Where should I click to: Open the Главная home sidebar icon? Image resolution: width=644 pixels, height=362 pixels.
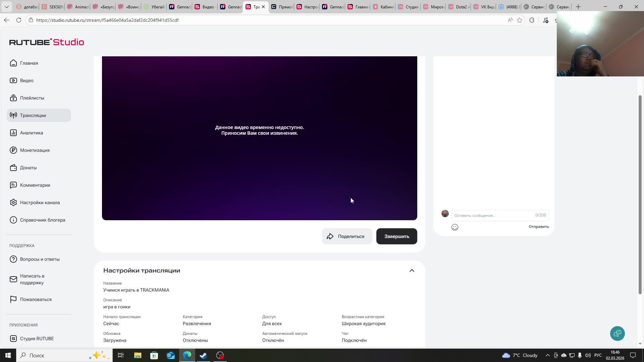tap(13, 63)
